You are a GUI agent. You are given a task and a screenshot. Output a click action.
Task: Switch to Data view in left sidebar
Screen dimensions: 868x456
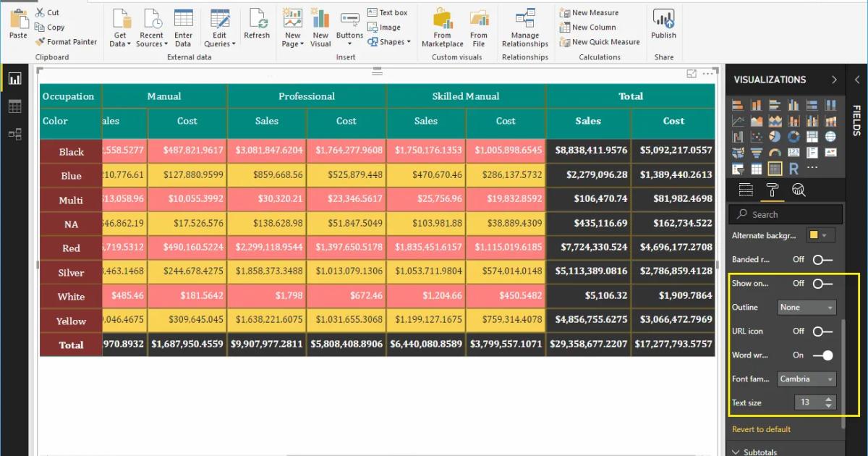pyautogui.click(x=16, y=106)
